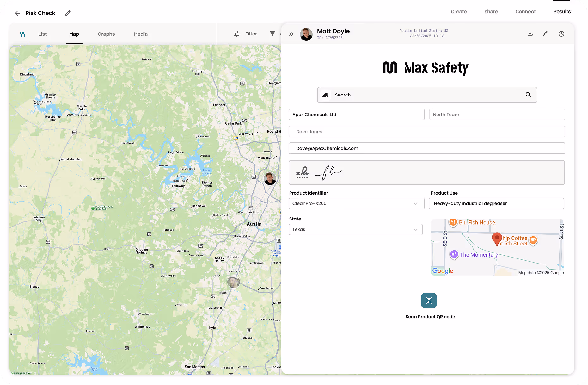588x385 pixels.
Task: Switch to the Results tab
Action: [x=562, y=12]
